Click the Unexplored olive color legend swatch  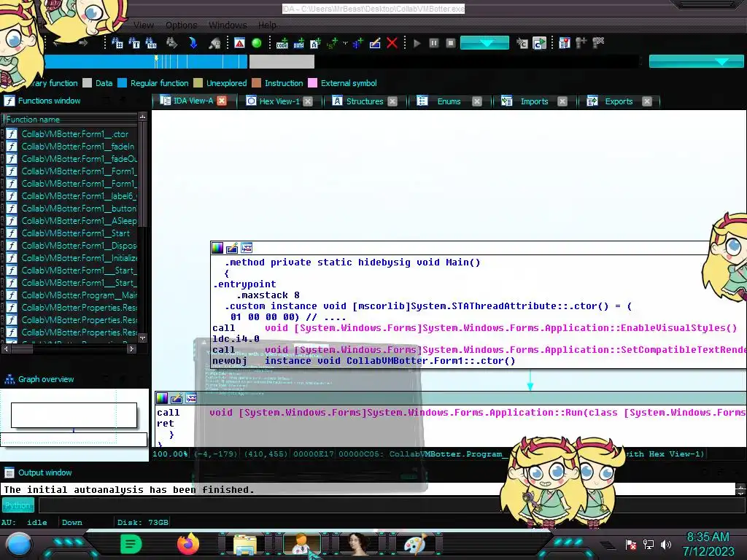click(x=198, y=83)
